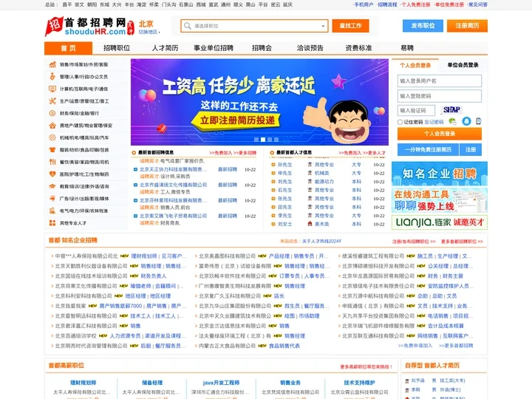
Task: Open the Lianjia 链家 诚邀英才 banner
Action: click(440, 222)
